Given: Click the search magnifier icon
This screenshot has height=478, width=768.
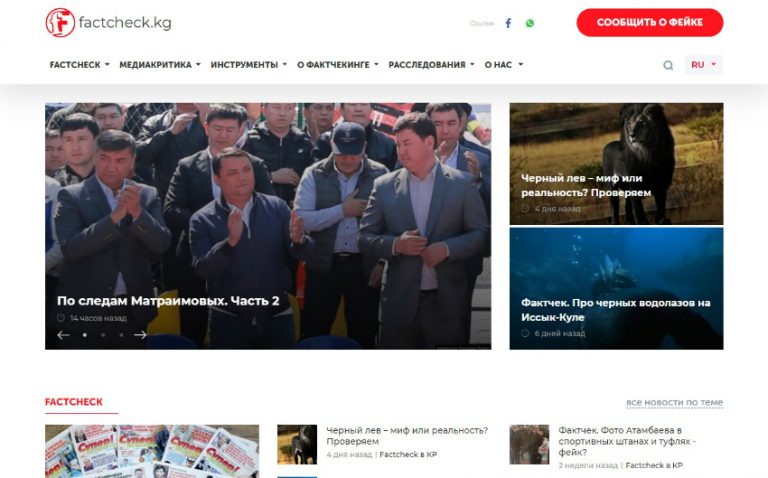Looking at the screenshot, I should [668, 65].
